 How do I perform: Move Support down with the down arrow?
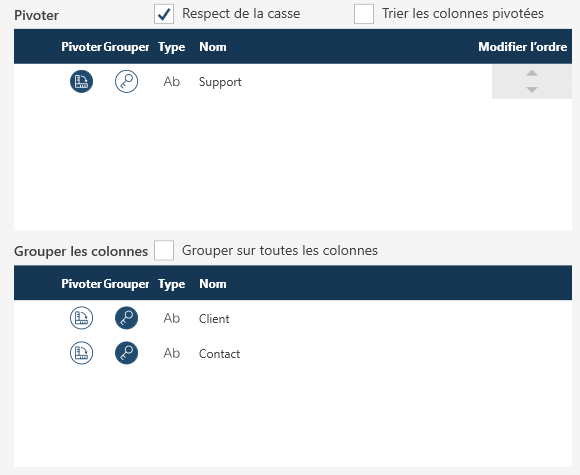click(532, 90)
